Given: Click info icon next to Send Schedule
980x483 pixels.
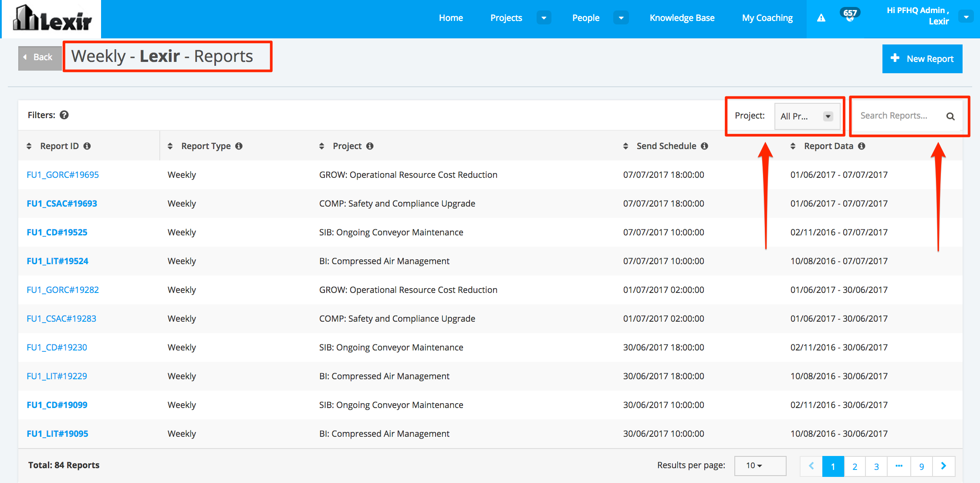Looking at the screenshot, I should coord(704,146).
